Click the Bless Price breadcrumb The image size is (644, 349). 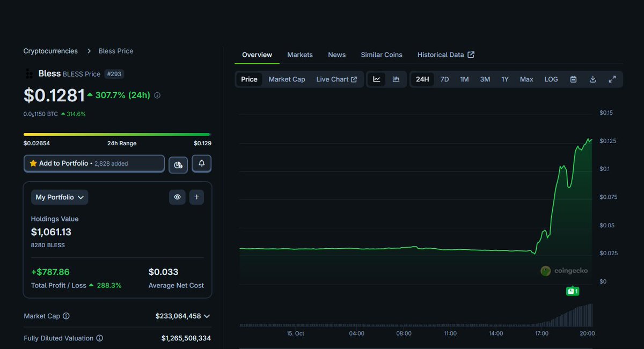(116, 51)
